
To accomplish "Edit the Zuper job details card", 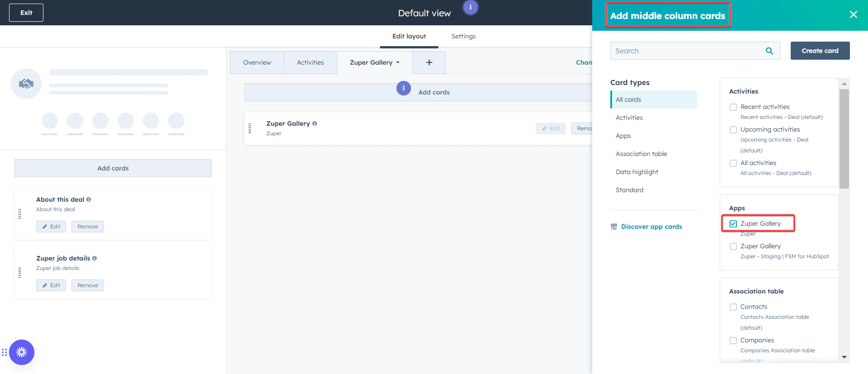I will coord(51,285).
